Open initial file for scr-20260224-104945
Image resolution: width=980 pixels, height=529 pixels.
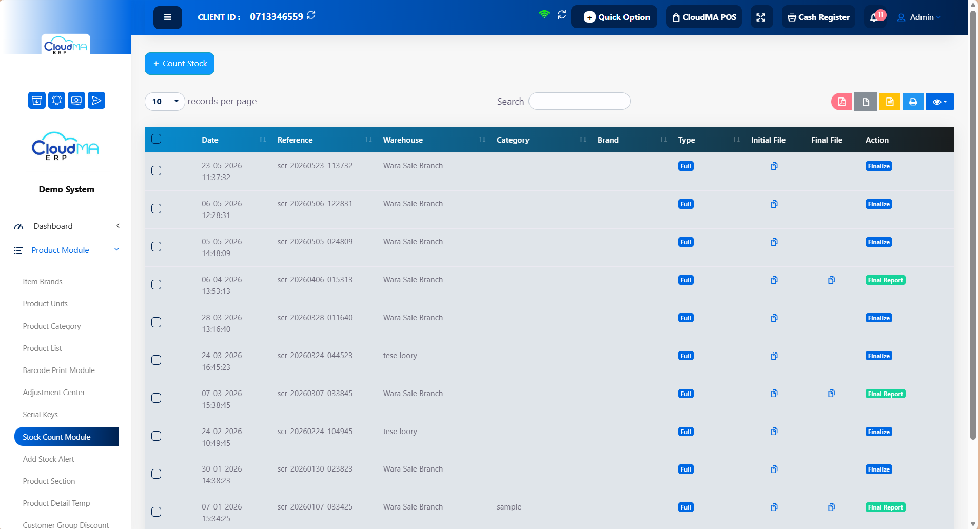point(774,432)
